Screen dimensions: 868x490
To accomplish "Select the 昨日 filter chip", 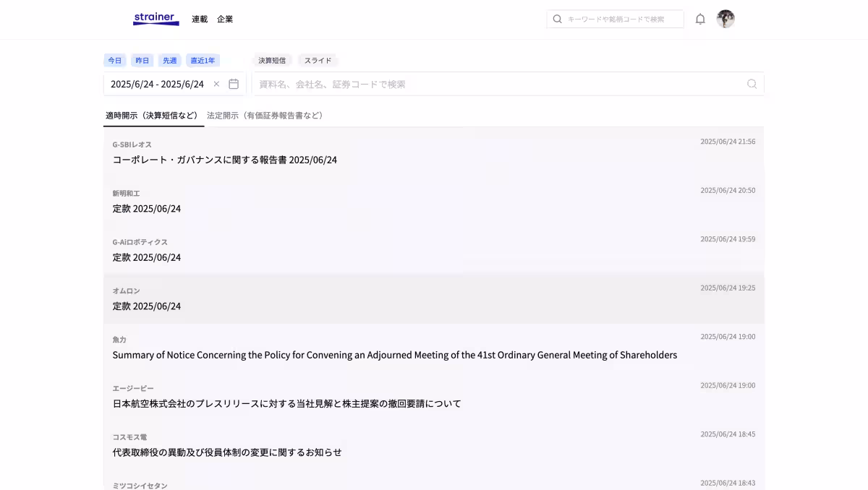I will point(142,60).
